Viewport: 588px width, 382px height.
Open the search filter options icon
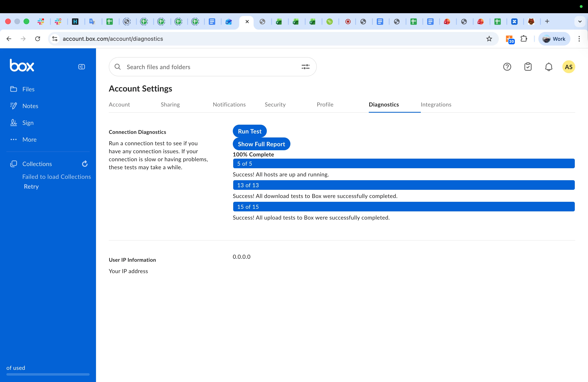click(x=305, y=67)
